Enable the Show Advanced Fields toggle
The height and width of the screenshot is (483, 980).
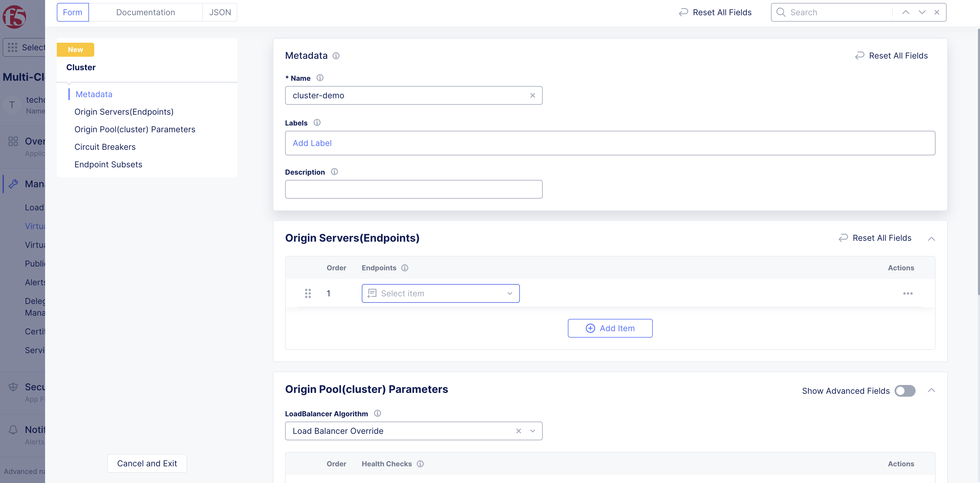[905, 391]
